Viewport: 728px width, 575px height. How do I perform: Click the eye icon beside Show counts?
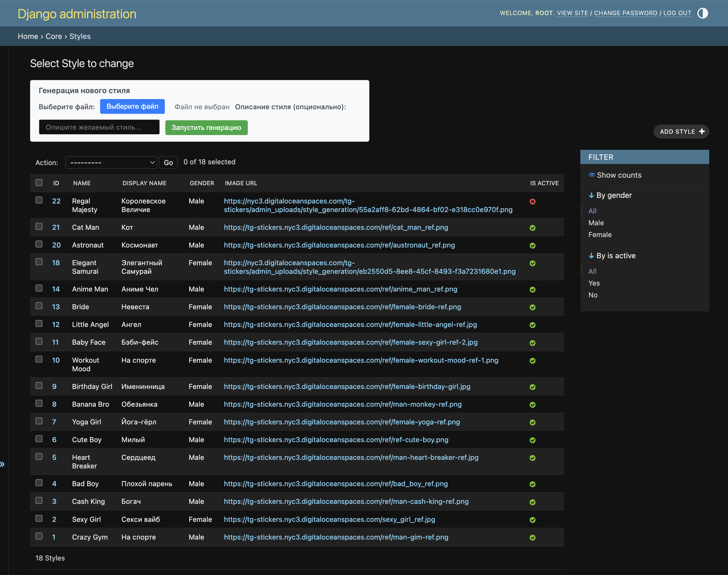(x=591, y=175)
